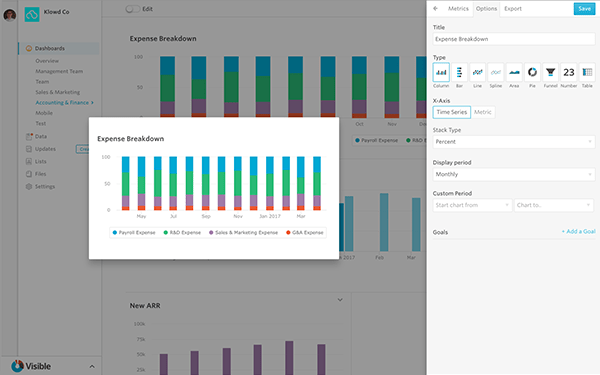Open the Chart to dropdown
Viewport: 600px width, 375px height.
(x=554, y=205)
